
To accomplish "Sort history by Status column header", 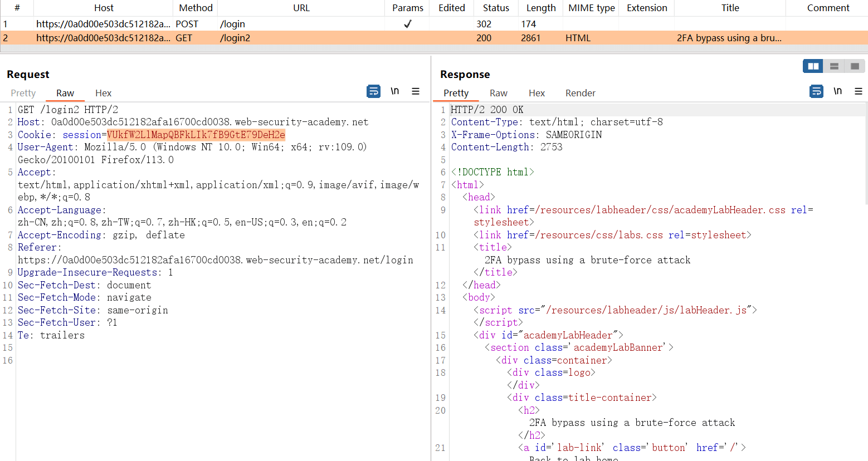I will [496, 8].
